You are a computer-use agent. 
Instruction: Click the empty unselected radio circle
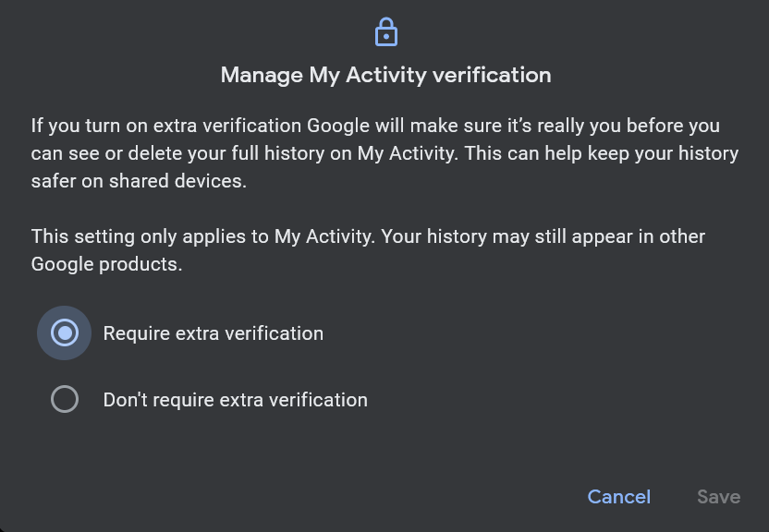[65, 399]
